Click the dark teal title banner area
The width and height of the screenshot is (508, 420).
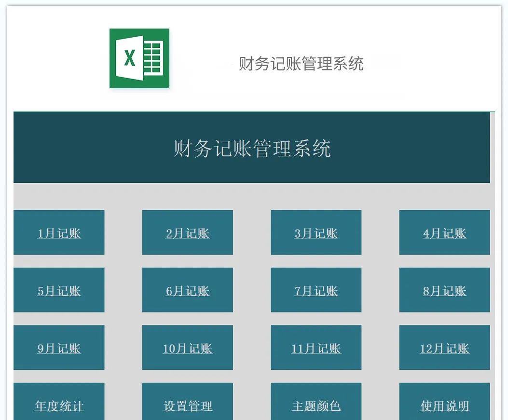(253, 149)
